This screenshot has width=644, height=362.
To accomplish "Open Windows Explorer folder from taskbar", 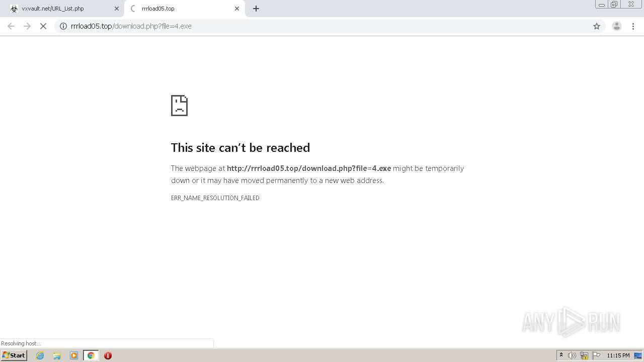I will point(57,355).
